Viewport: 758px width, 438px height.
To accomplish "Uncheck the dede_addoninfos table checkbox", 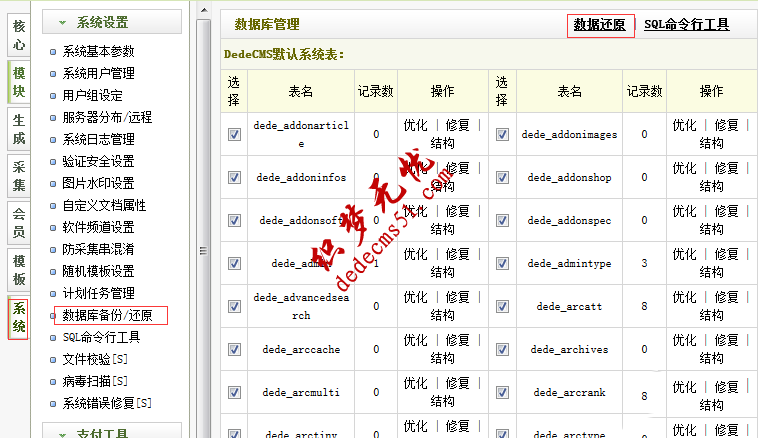I will (234, 177).
